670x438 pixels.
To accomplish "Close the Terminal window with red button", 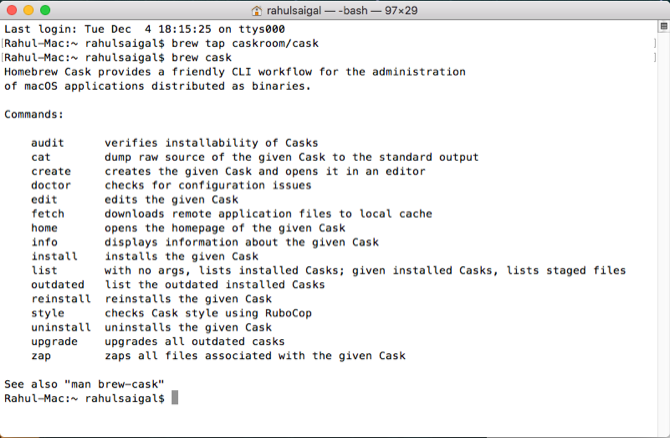I will (13, 9).
